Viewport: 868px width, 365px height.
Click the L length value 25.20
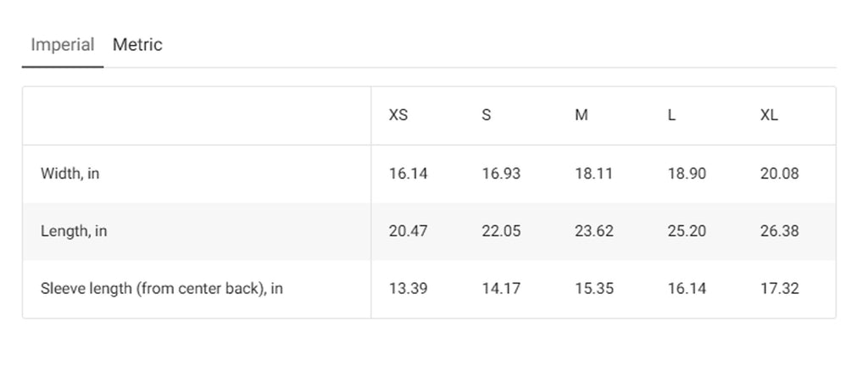click(x=687, y=231)
